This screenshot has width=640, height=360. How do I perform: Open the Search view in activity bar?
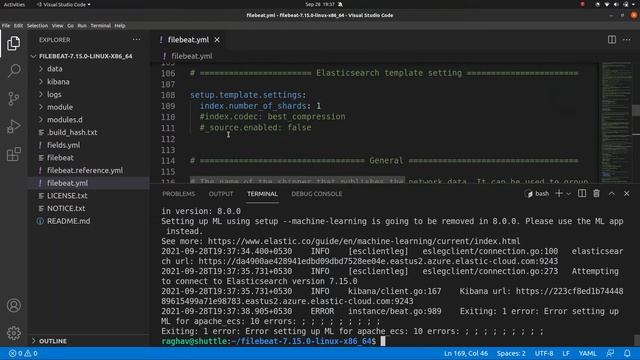(x=13, y=71)
